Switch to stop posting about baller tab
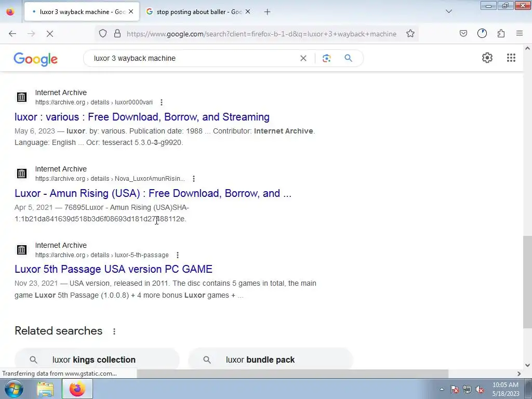532x399 pixels. [x=199, y=11]
